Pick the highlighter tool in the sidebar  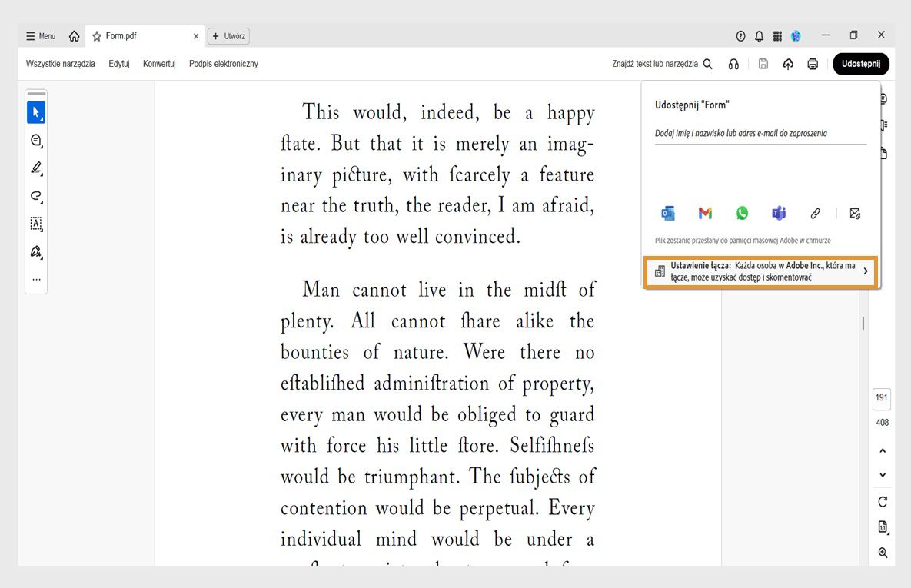(35, 168)
